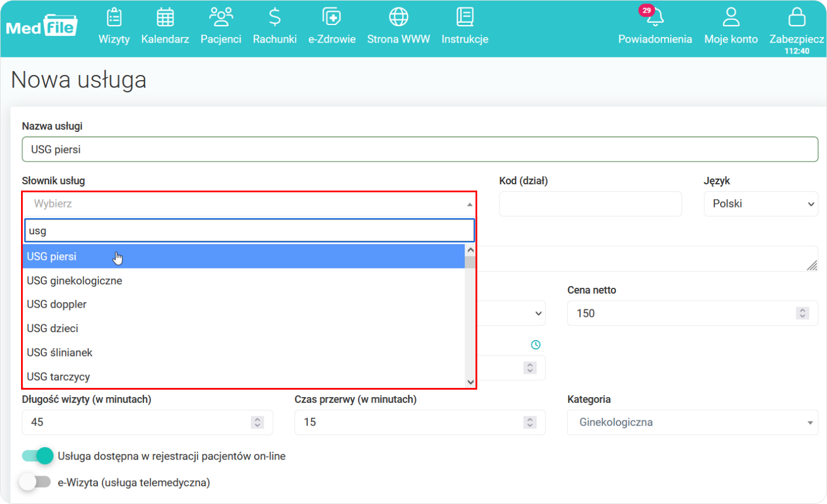The width and height of the screenshot is (827, 504).
Task: Select USG dzieci option
Action: (243, 328)
